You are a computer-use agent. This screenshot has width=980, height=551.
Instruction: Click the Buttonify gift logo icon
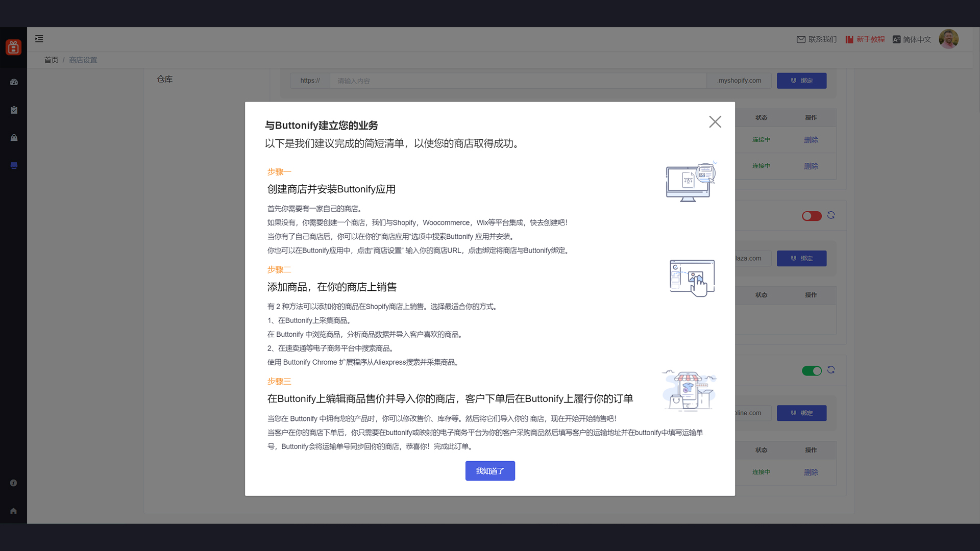(x=13, y=47)
